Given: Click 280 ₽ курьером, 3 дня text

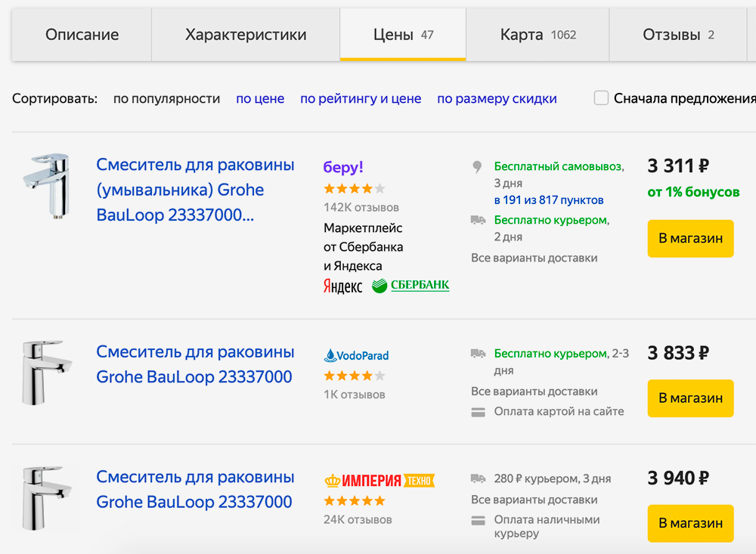Looking at the screenshot, I should coord(553,478).
